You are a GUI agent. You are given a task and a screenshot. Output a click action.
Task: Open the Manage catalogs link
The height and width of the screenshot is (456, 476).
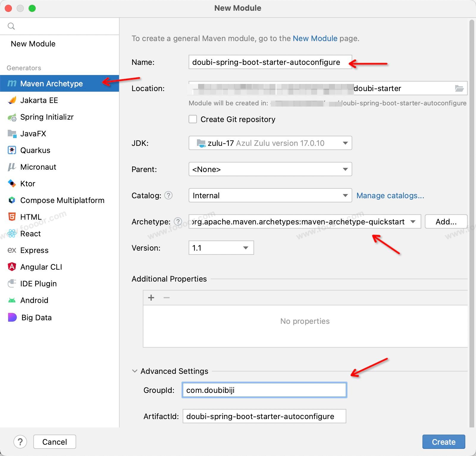[390, 196]
